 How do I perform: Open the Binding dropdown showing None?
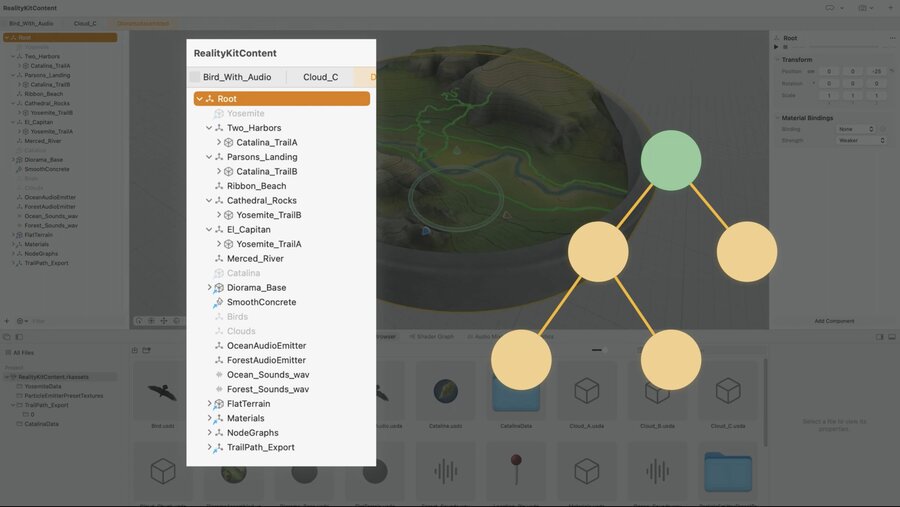coord(855,129)
